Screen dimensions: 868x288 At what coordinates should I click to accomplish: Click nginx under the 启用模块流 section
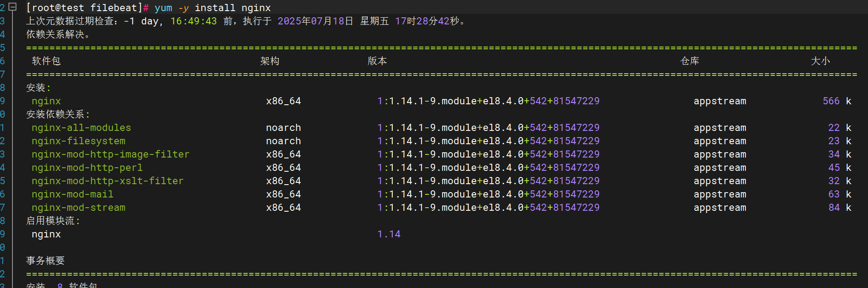pos(46,234)
